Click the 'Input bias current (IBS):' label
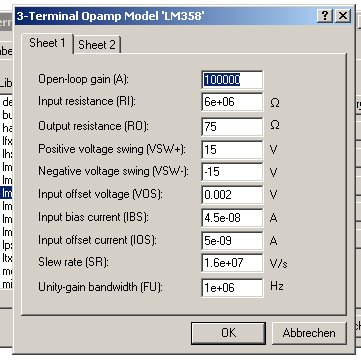361x361 pixels. pyautogui.click(x=93, y=217)
